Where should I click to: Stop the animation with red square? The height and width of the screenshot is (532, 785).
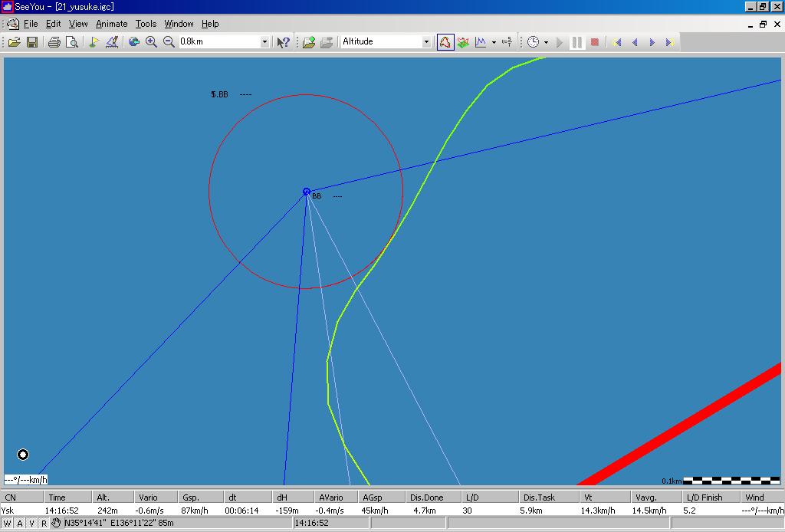click(595, 42)
